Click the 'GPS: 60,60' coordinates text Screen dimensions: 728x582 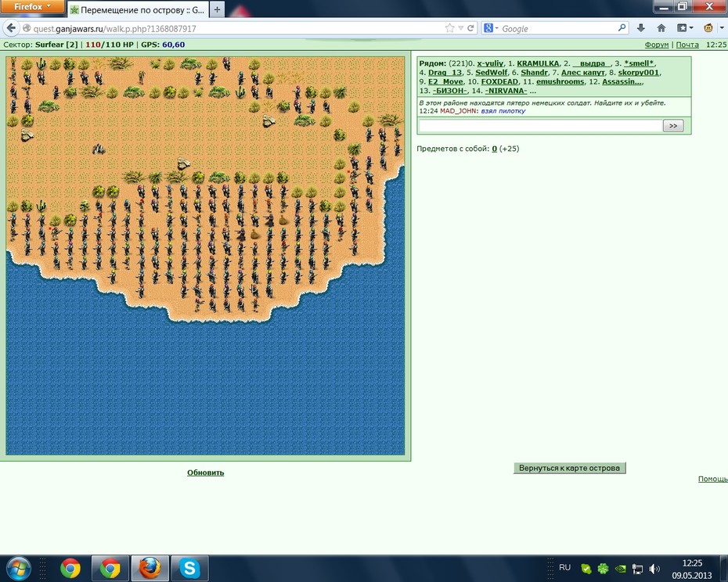[x=163, y=45]
